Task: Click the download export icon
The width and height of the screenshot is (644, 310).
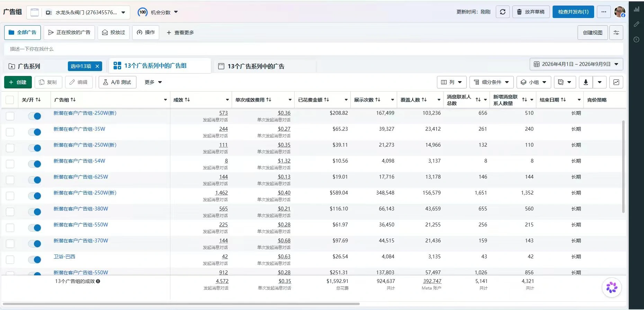Action: (586, 82)
